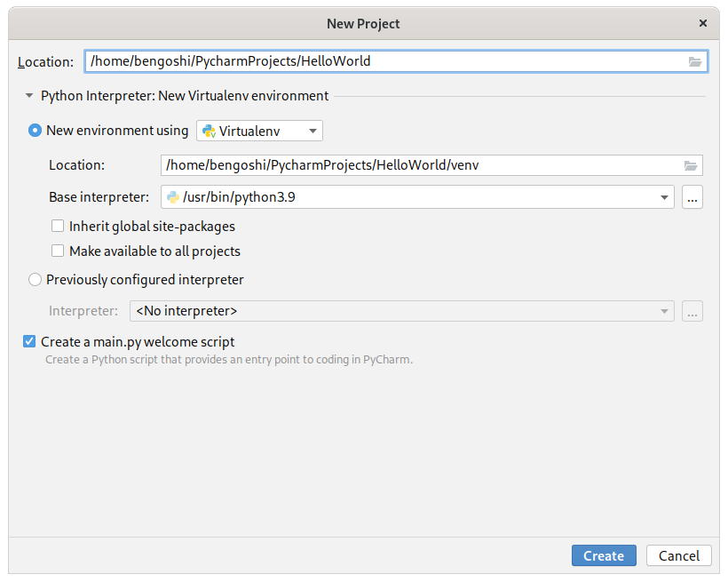Screen dimensions: 728x582
Task: Open ellipsis button beside Base interpreter
Action: pyautogui.click(x=692, y=197)
